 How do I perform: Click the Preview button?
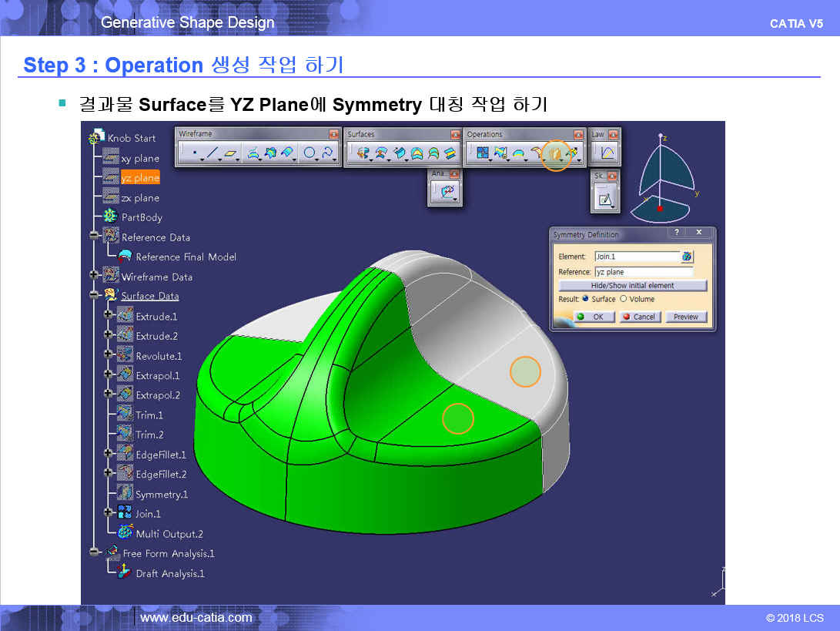click(x=685, y=317)
